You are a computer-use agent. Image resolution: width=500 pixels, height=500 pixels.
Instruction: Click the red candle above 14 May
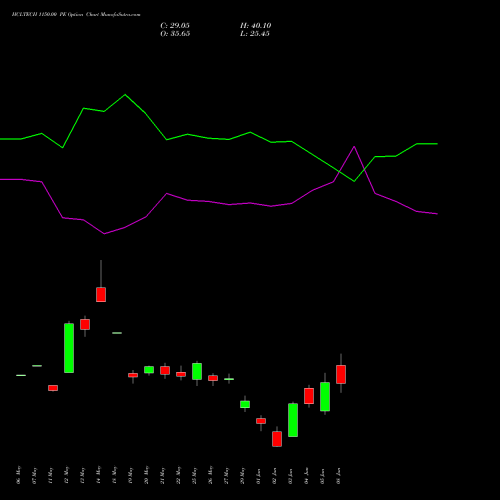pos(101,295)
